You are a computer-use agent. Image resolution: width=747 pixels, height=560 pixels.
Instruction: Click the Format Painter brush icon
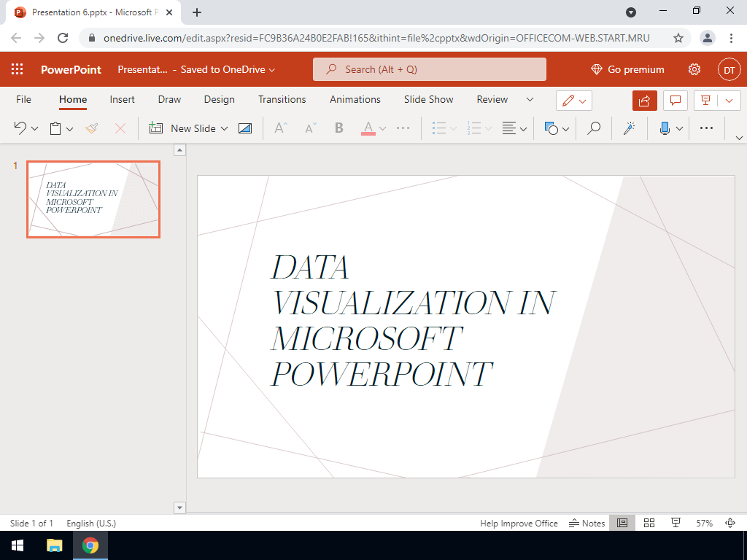tap(91, 128)
